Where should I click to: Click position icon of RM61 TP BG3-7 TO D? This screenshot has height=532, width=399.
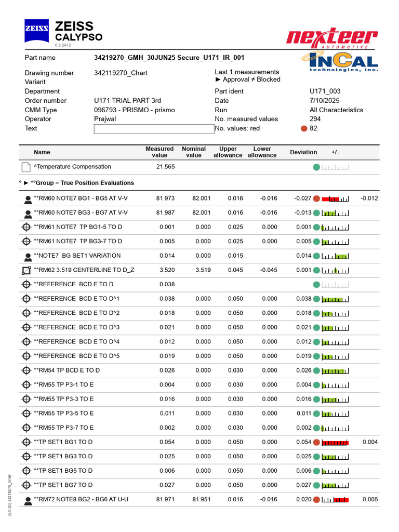pyautogui.click(x=26, y=241)
